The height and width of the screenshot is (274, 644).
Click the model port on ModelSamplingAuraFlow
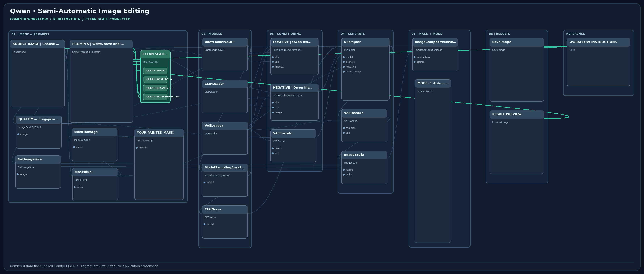[204, 183]
